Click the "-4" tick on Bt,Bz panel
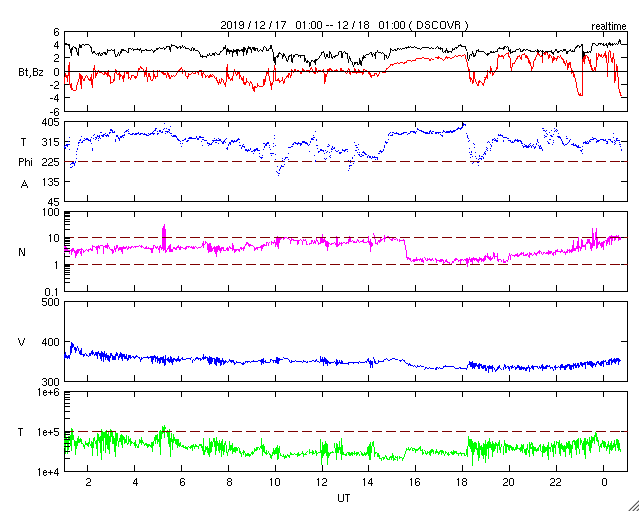The image size is (640, 512). [x=54, y=98]
